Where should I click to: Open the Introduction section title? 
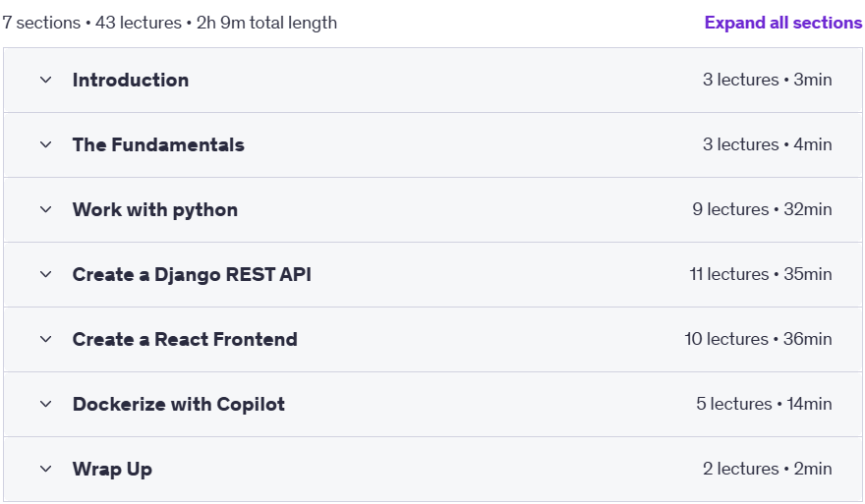coord(131,80)
